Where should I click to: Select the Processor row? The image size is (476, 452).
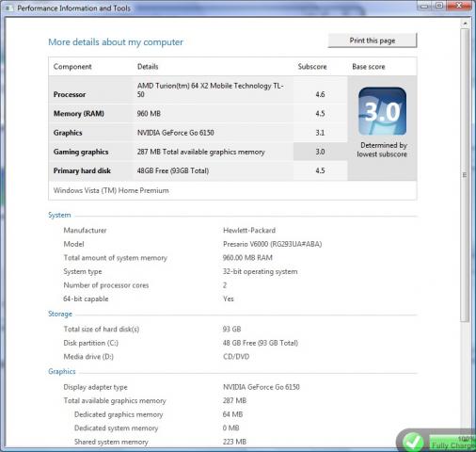(x=198, y=90)
